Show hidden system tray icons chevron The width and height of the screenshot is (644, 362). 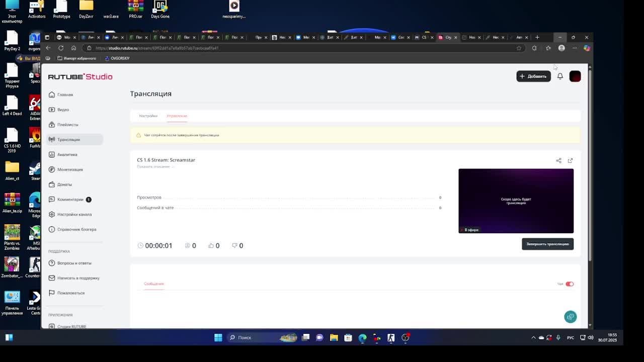coord(533,337)
